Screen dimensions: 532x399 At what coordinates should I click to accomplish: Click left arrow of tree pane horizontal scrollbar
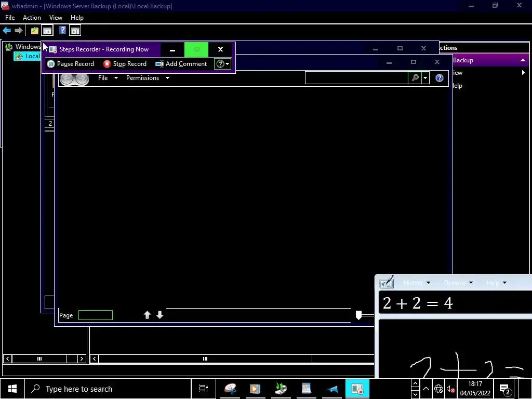tap(7, 358)
